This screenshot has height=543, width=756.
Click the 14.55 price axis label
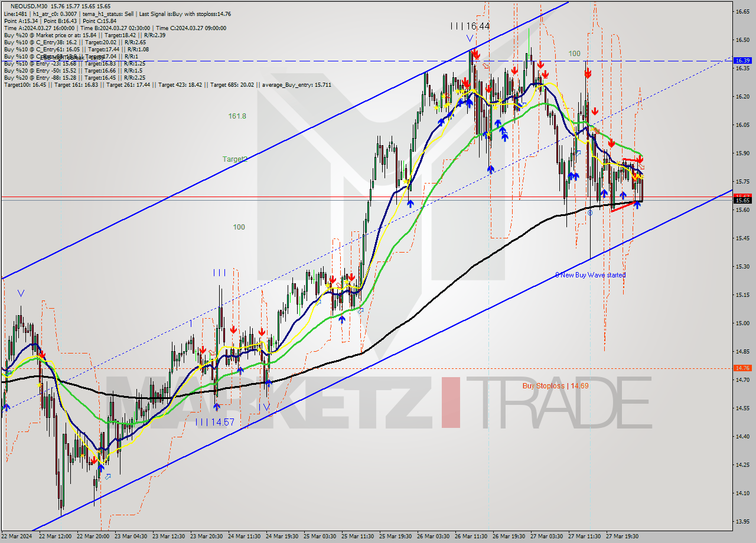742,408
